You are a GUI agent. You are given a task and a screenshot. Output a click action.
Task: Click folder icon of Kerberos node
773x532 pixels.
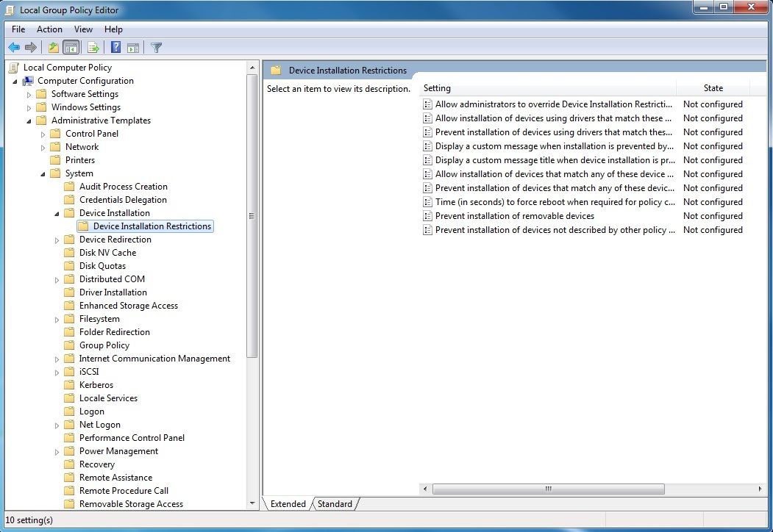[x=70, y=385]
